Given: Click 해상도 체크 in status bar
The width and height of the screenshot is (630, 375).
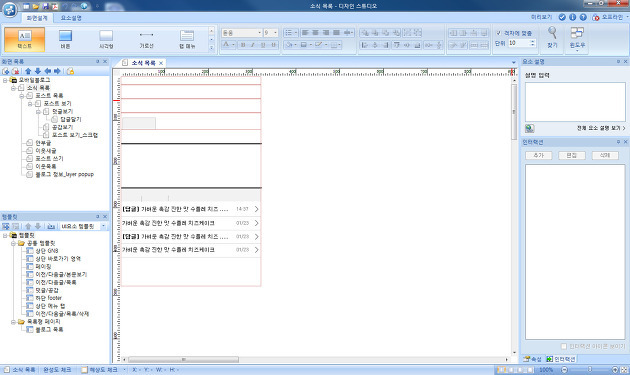Looking at the screenshot, I should [x=103, y=370].
